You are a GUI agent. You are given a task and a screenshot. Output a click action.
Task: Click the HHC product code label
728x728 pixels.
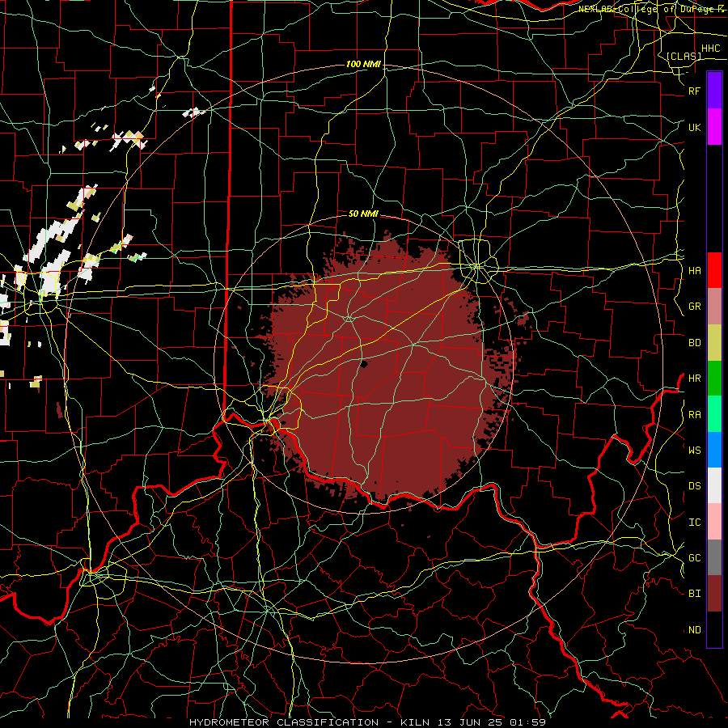pos(710,49)
